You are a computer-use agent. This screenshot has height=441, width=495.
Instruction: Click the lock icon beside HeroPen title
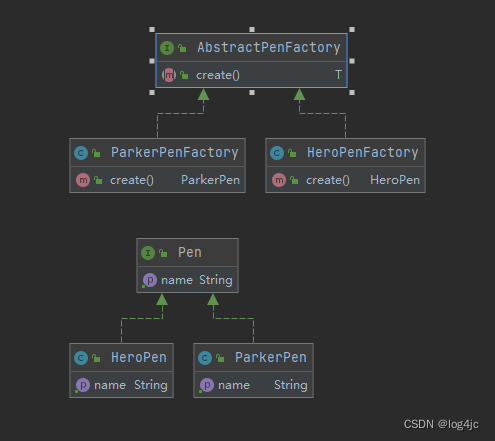point(96,358)
